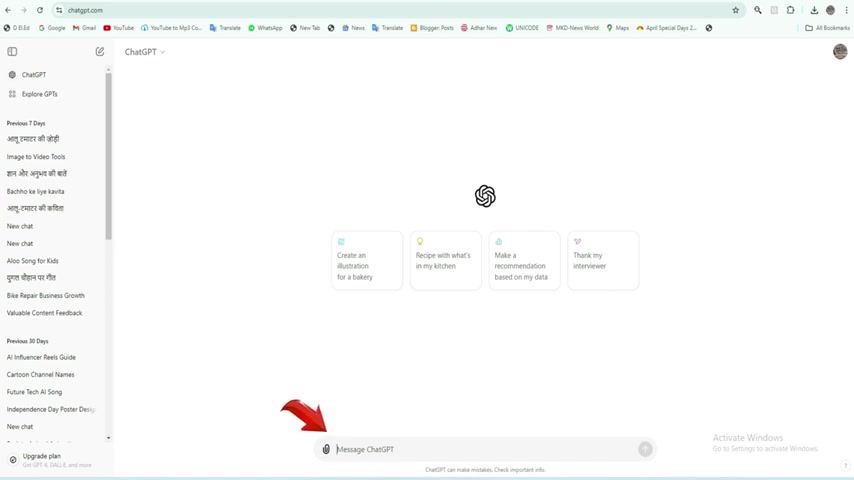
Task: Open the MKD-News World bookmark
Action: point(572,28)
